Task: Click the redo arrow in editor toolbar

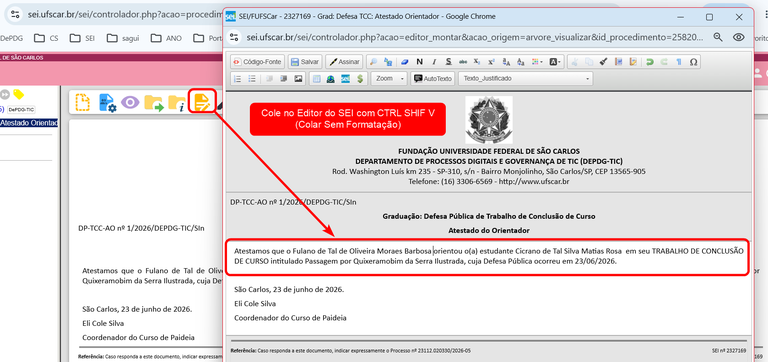Action: point(664,62)
